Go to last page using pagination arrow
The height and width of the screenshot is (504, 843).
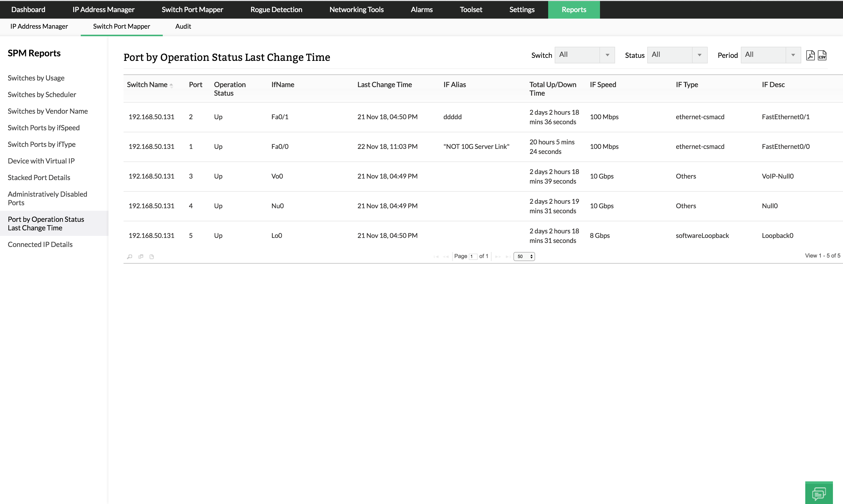pos(508,257)
